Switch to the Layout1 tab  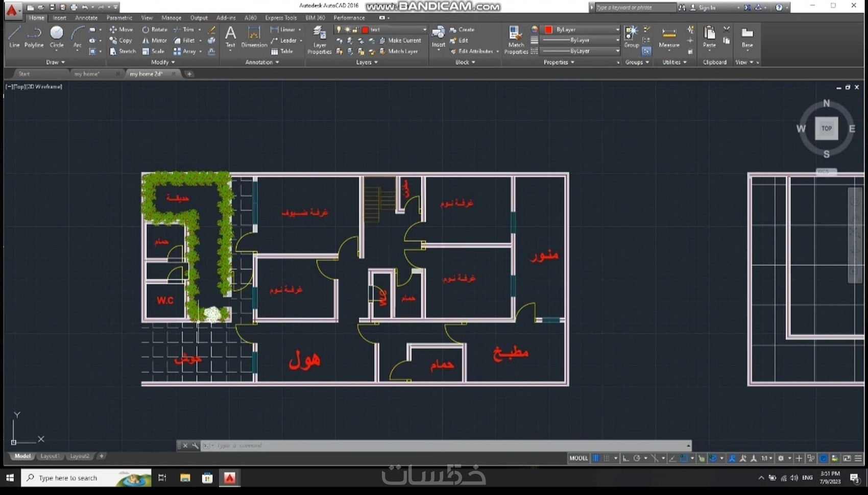point(50,456)
